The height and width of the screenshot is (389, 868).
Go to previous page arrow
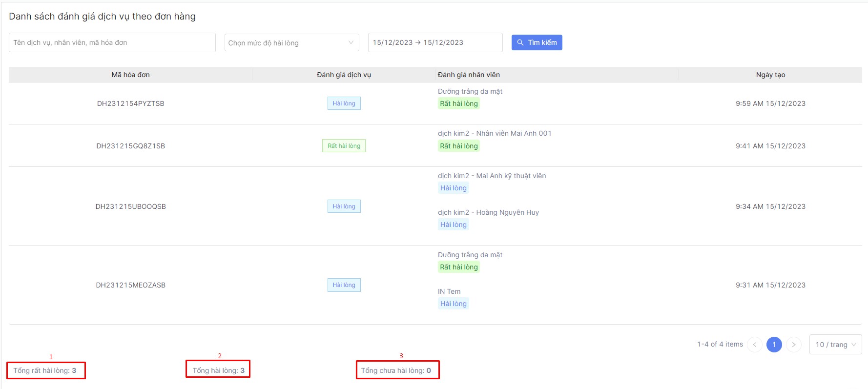click(754, 345)
